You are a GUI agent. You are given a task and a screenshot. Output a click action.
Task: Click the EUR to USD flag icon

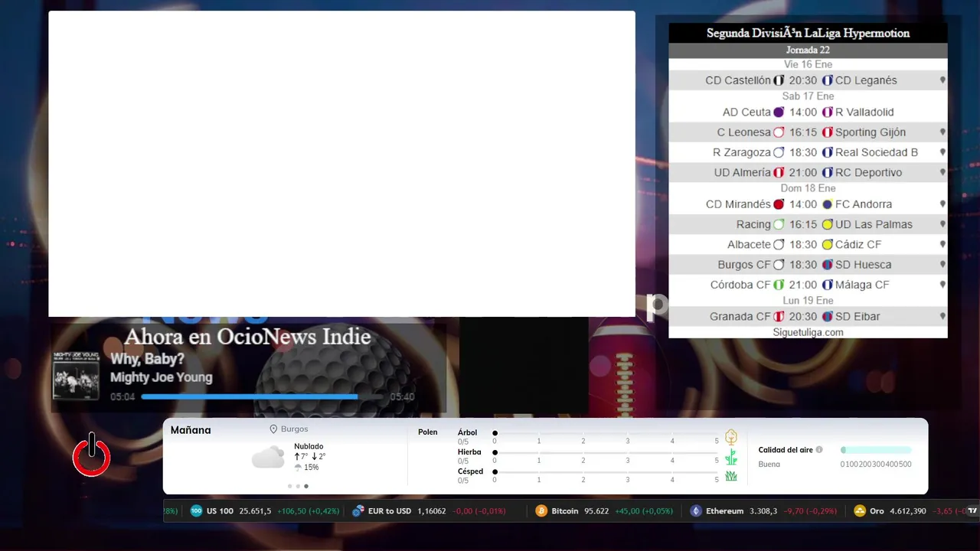click(358, 511)
